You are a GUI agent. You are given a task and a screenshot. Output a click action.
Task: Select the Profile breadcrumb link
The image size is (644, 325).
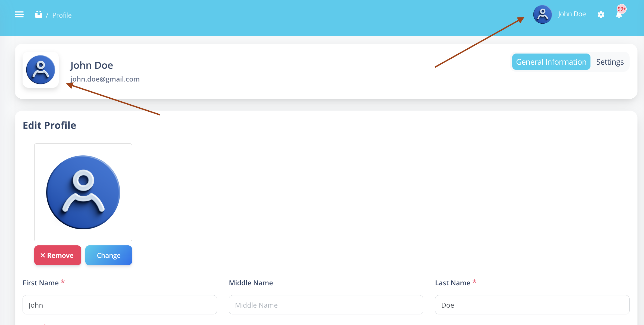coord(62,15)
